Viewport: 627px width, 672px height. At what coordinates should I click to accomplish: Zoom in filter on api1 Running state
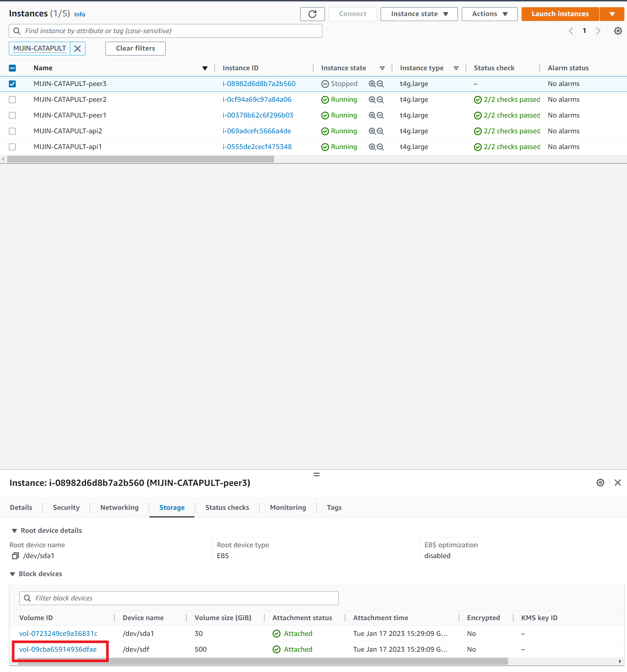point(372,147)
